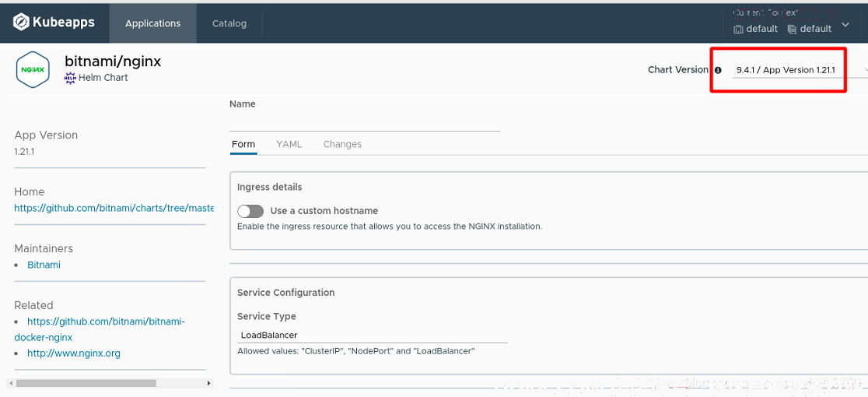Click the Related heading

tap(33, 305)
